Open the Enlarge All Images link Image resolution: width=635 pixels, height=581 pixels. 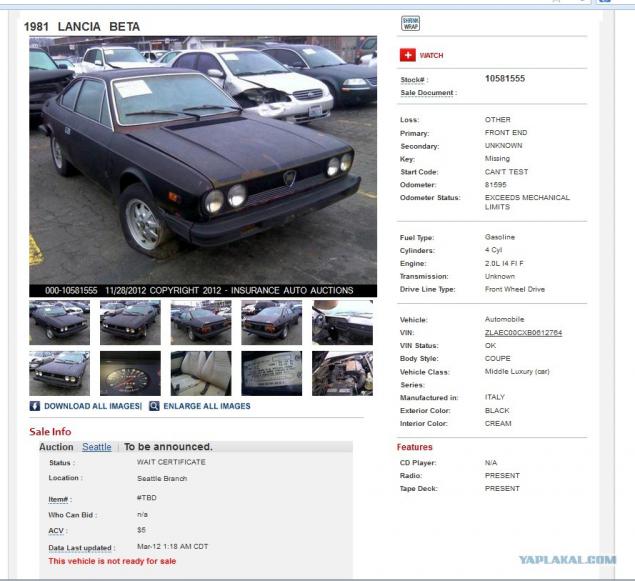pyautogui.click(x=207, y=406)
